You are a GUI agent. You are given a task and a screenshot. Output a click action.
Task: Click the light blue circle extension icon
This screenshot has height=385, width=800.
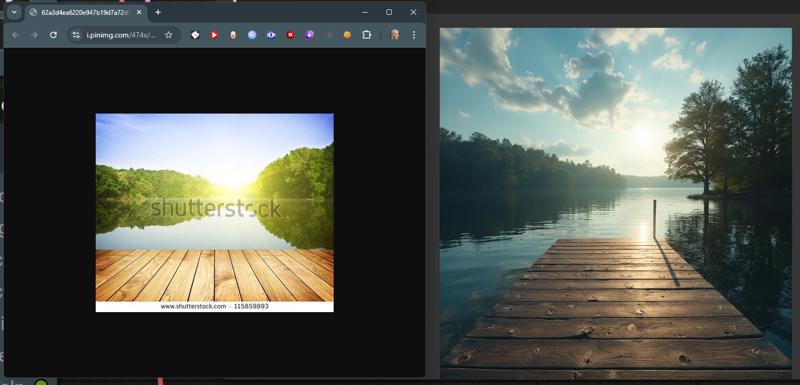pos(252,35)
